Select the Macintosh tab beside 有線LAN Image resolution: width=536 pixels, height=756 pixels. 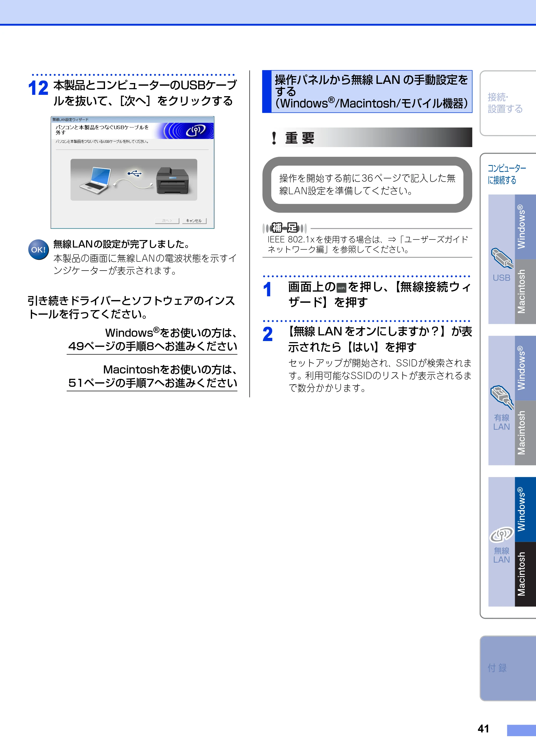525,432
